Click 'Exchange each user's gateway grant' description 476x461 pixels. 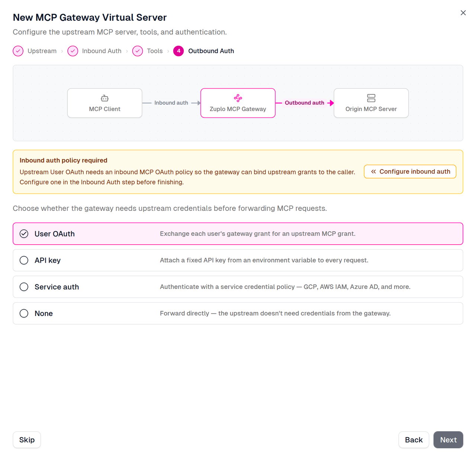pos(258,233)
